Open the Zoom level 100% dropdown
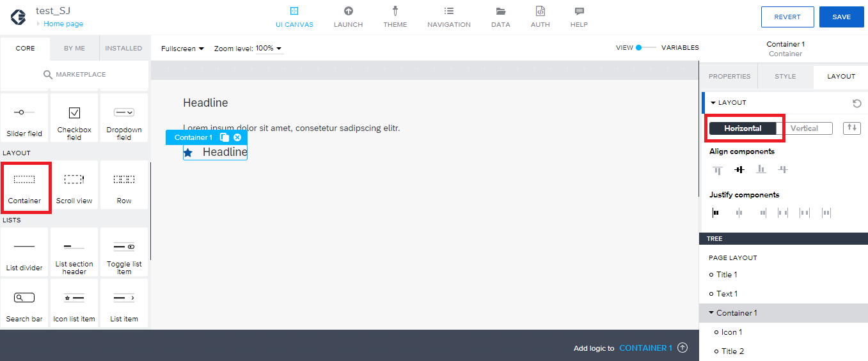 [269, 49]
